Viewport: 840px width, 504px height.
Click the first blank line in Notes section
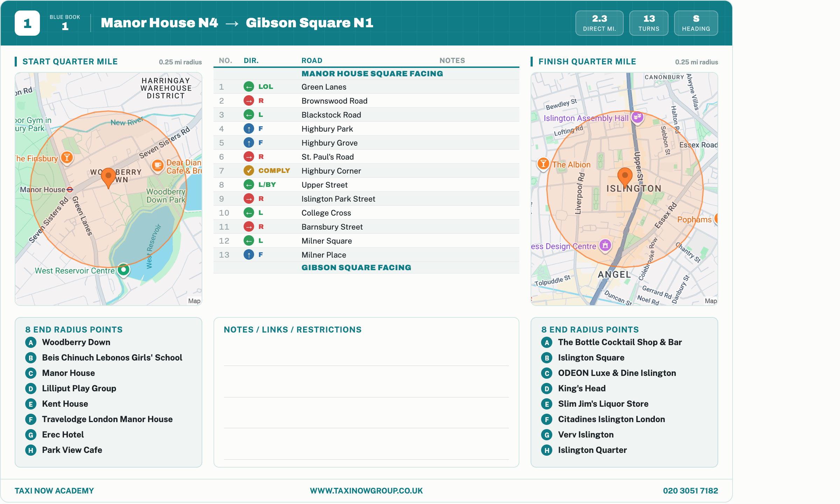[366, 366]
